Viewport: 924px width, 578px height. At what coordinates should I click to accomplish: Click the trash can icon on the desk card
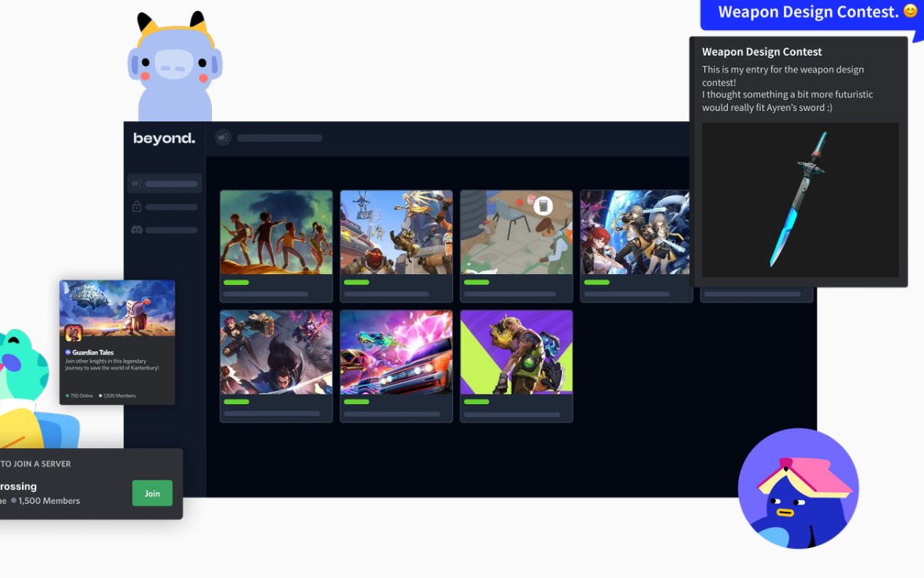(x=544, y=206)
